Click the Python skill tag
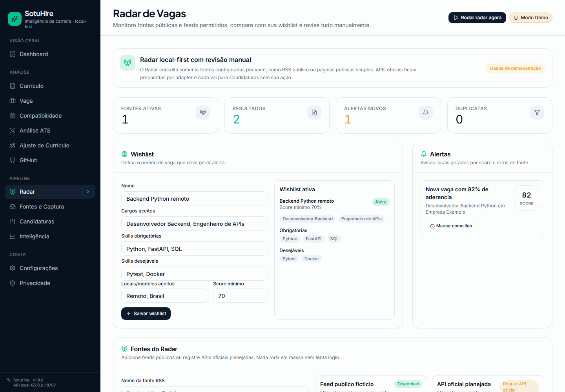The image size is (565, 392). click(x=290, y=239)
